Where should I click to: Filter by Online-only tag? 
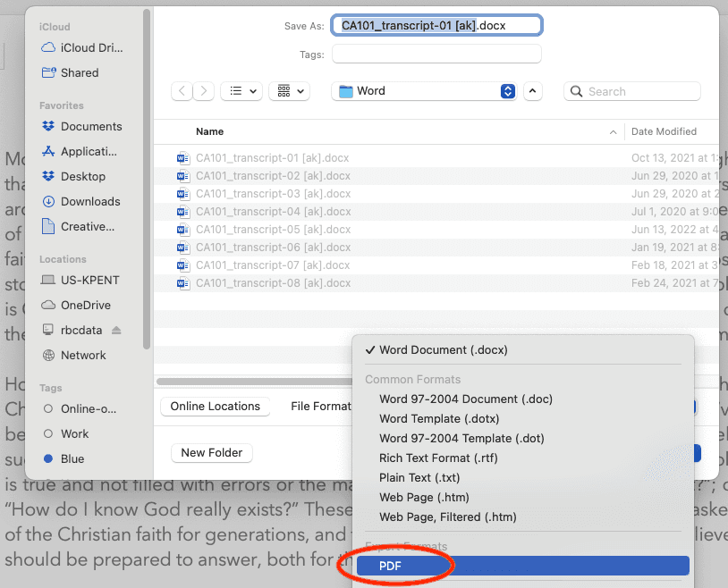tap(80, 409)
